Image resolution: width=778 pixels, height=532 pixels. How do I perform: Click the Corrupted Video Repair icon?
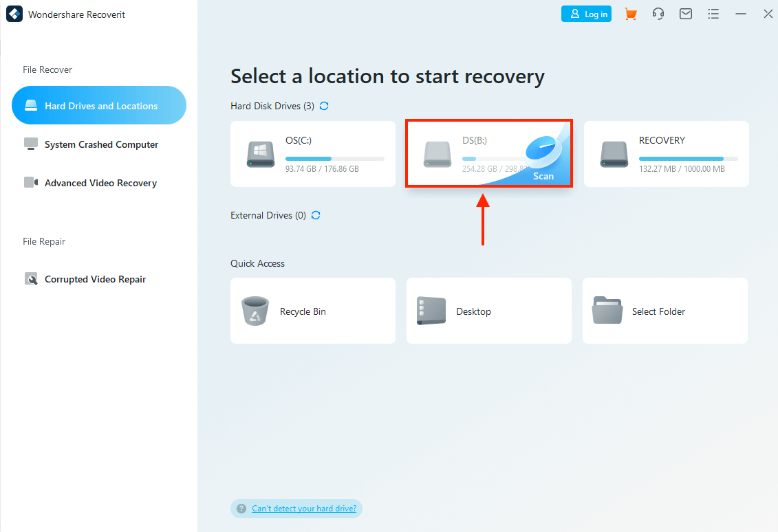31,278
